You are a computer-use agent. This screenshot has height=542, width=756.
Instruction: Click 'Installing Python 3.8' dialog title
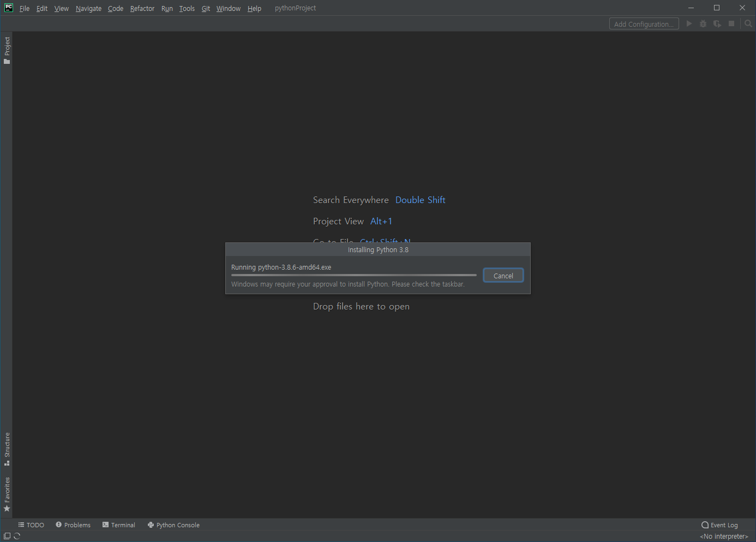click(x=378, y=250)
